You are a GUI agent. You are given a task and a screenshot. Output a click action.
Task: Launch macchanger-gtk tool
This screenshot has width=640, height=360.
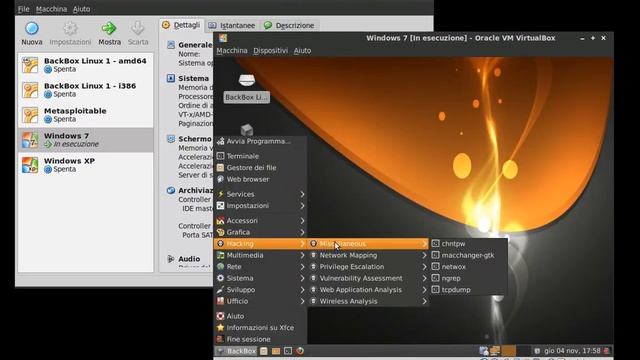pyautogui.click(x=469, y=255)
